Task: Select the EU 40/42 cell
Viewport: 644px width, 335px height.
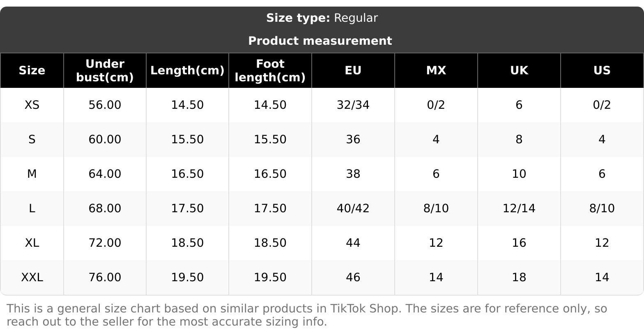Action: 353,209
